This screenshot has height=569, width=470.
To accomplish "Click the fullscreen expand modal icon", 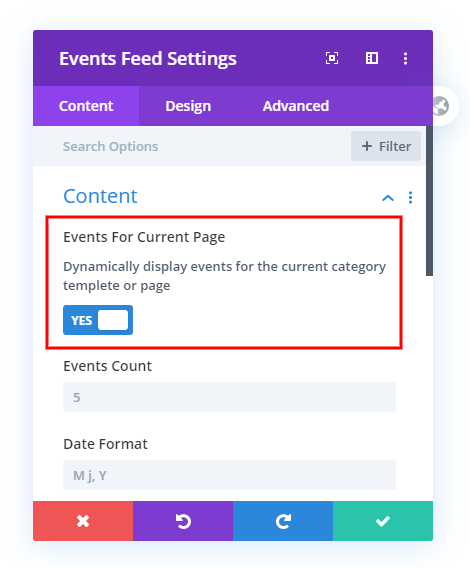I will coord(332,58).
